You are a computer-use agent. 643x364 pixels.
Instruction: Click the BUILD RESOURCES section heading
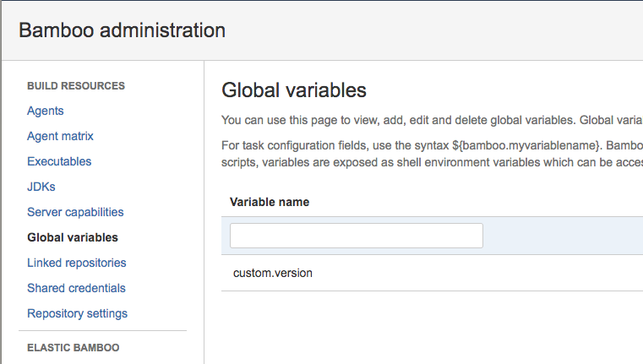[76, 86]
